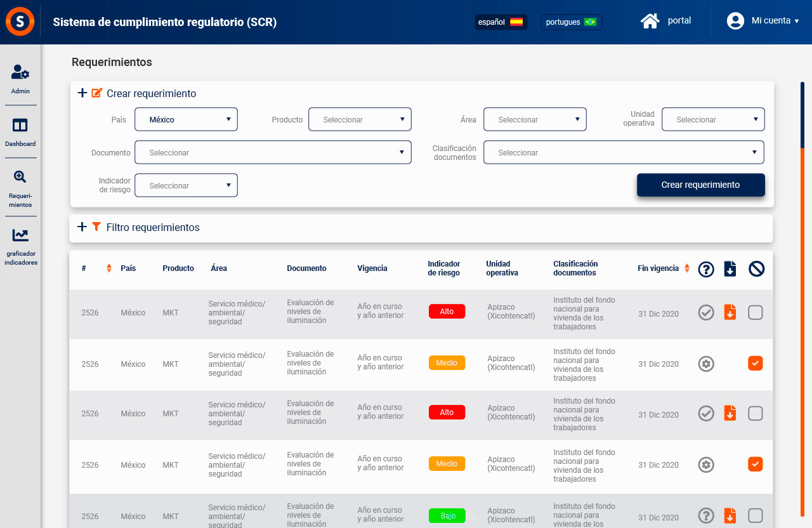Viewport: 812px width, 528px height.
Task: Expand Filtro requerimientos panel with plus
Action: tap(82, 227)
